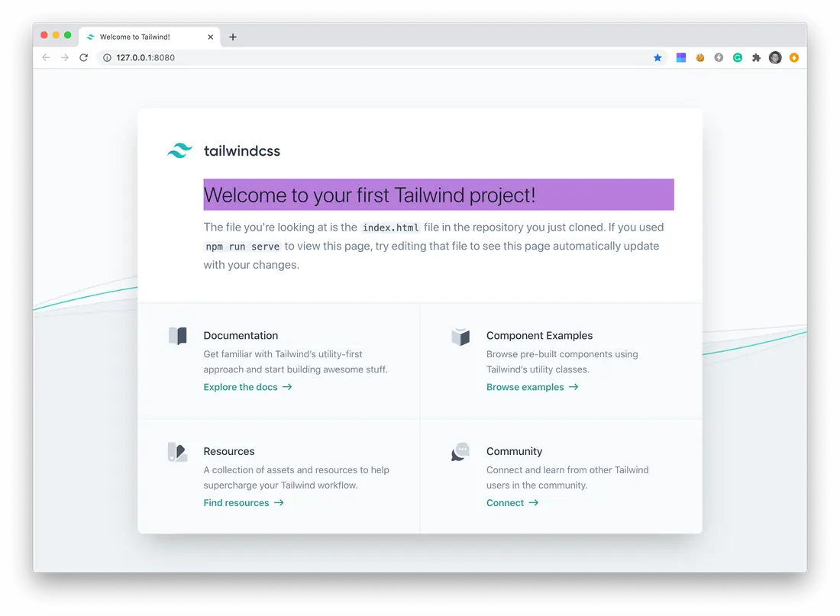840x616 pixels.
Task: Click the Documentation heading
Action: (x=241, y=336)
